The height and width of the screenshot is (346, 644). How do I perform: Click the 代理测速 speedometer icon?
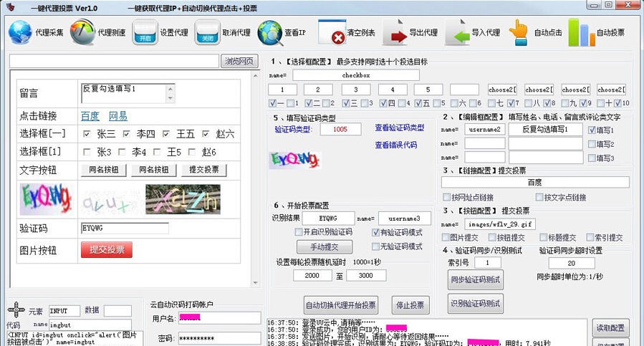pos(82,32)
